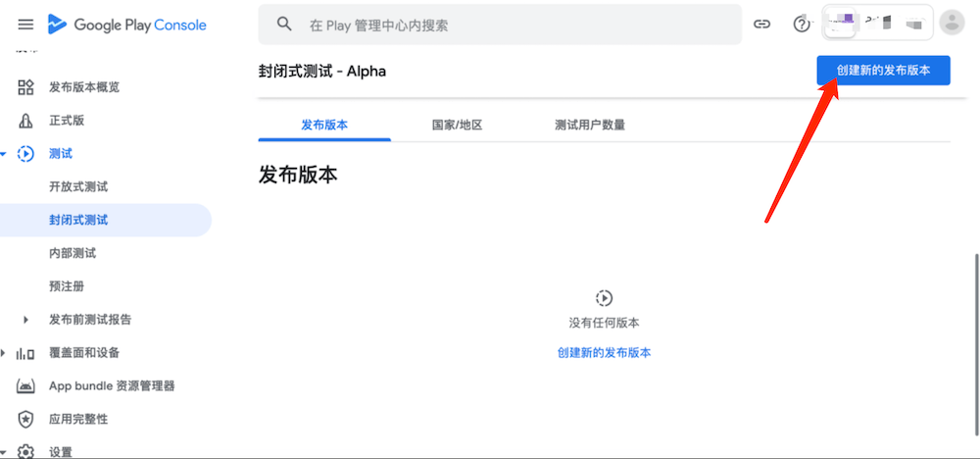This screenshot has height=459, width=980.
Task: Click the Google Play Console logo
Action: (x=127, y=25)
